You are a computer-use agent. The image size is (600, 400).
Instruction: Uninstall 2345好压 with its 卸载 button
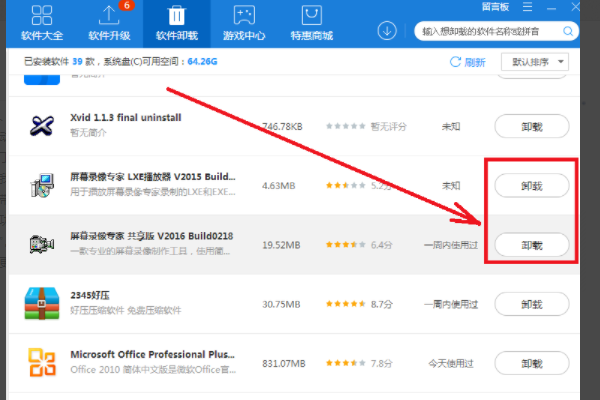click(x=532, y=304)
